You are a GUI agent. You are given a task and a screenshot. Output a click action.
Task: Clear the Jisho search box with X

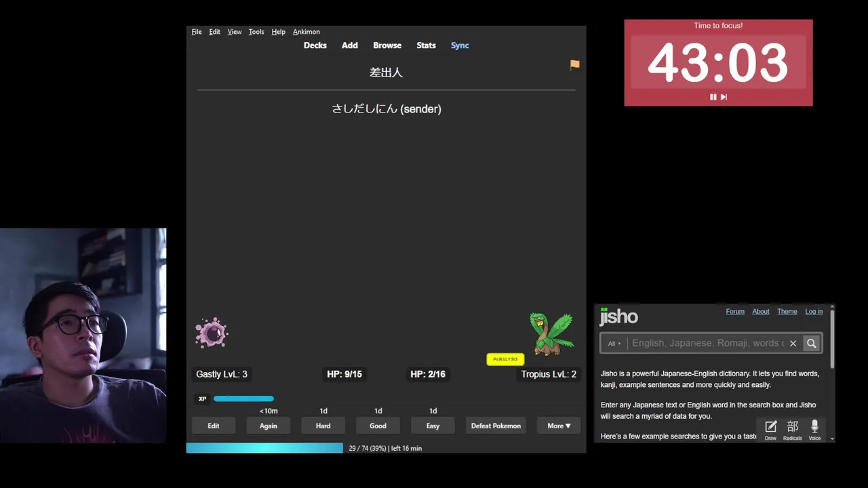click(x=793, y=344)
